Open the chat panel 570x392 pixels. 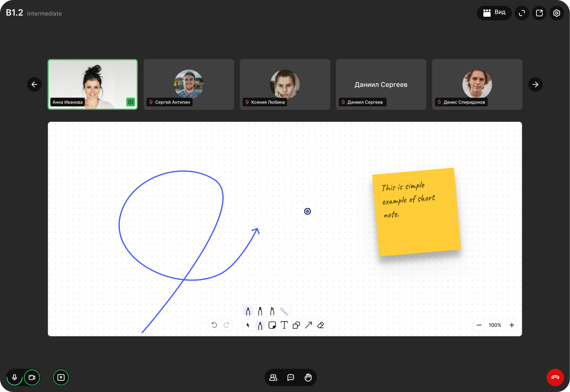pos(291,377)
